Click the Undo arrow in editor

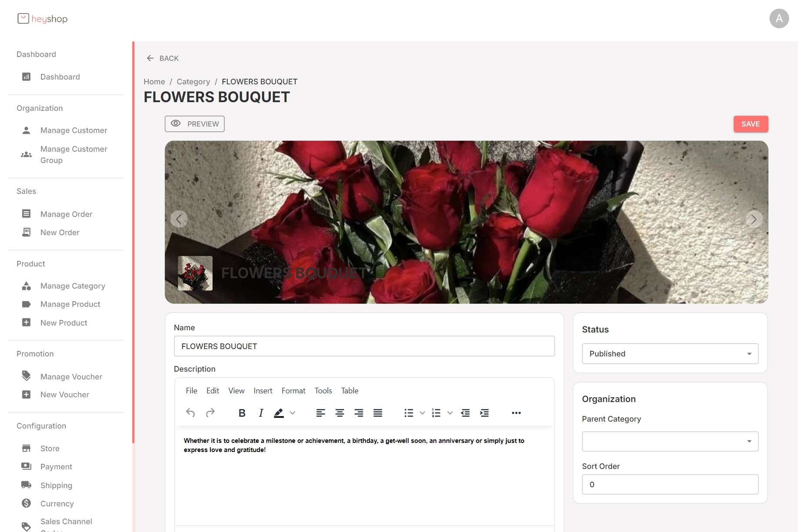point(190,413)
